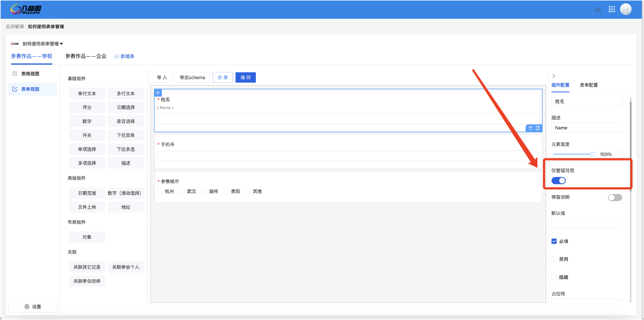Screen dimensions: 644x320
Task: Expand the 如何使用表单管理 dropdown
Action: (x=61, y=44)
